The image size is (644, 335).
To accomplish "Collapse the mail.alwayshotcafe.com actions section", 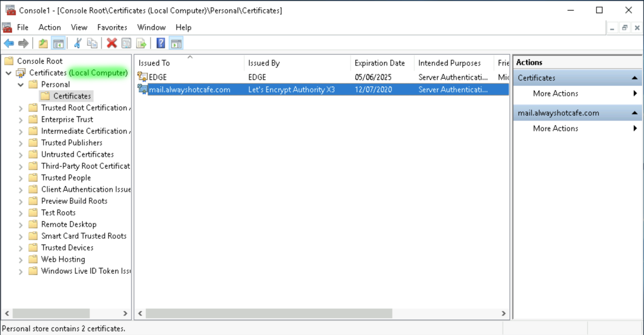I will [x=635, y=113].
